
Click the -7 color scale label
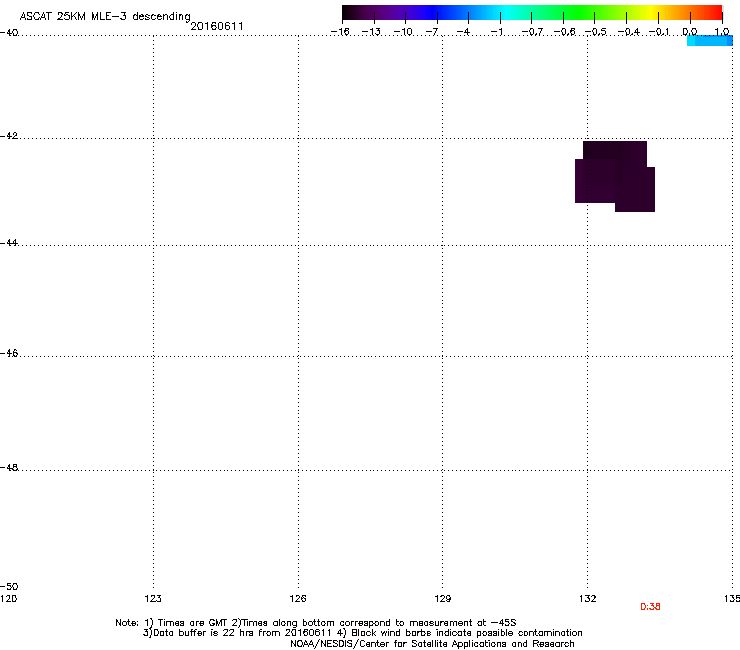[x=432, y=32]
